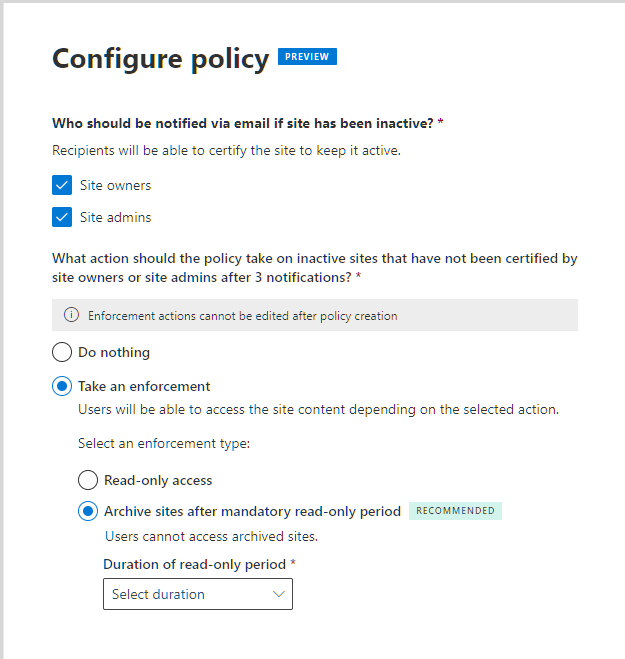
Task: Choose Take an enforcement radio button
Action: pos(62,386)
